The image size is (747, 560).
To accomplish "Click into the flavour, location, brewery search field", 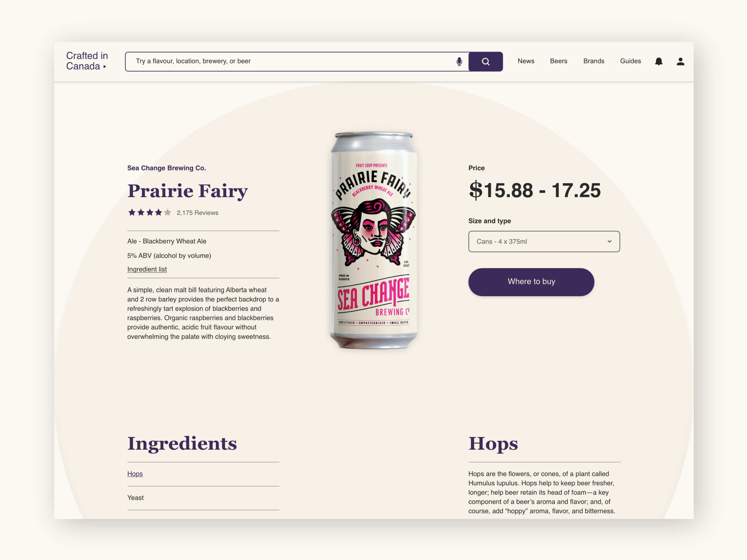I will pyautogui.click(x=290, y=61).
